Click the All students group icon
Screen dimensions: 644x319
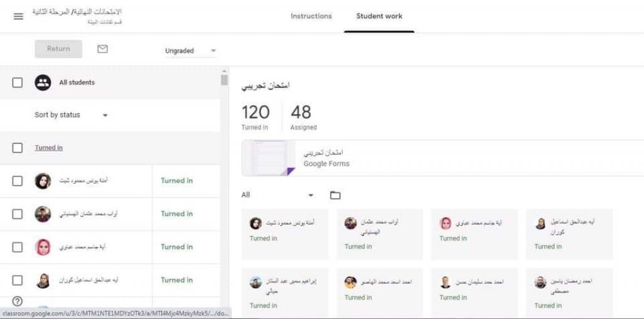pyautogui.click(x=43, y=82)
